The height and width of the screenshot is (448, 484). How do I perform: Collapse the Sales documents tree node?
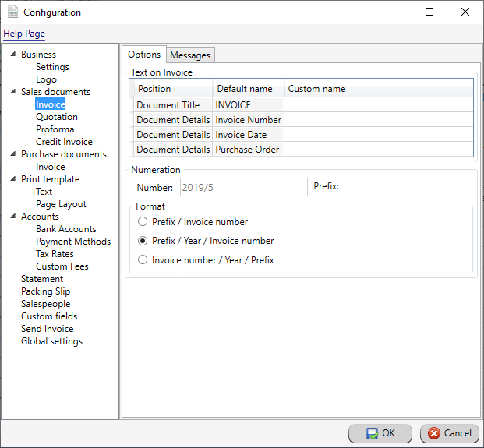[13, 92]
